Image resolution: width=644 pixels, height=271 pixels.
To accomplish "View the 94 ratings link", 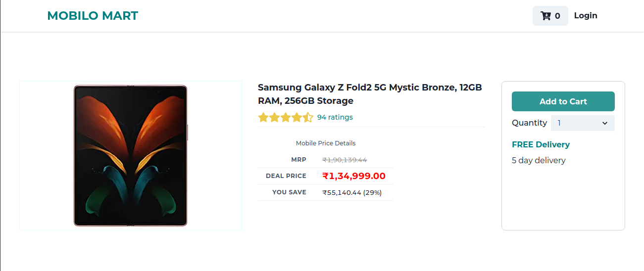I will pyautogui.click(x=335, y=117).
